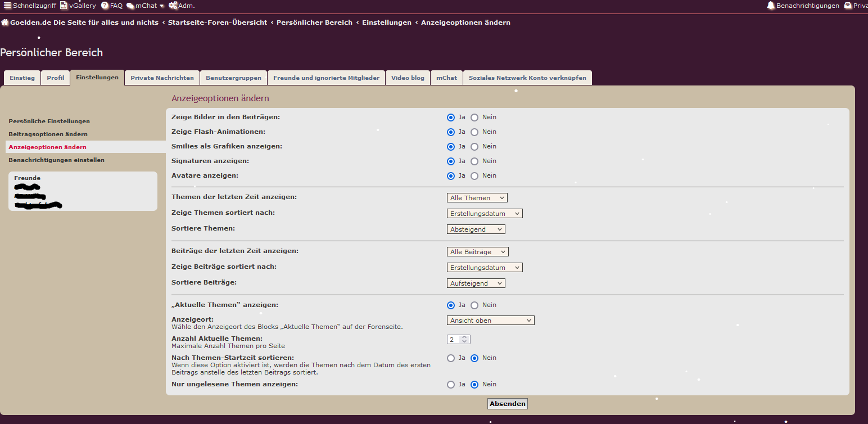Open the Anzeigeort dropdown

[491, 321]
